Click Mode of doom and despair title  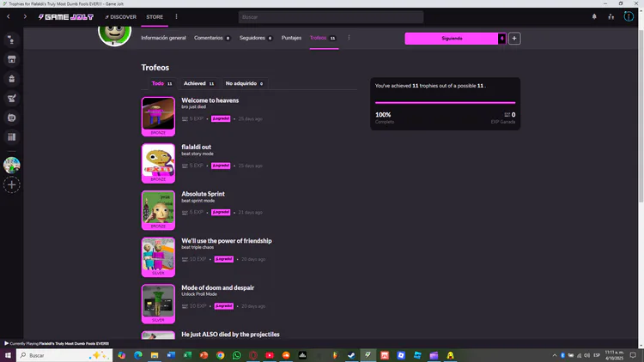(x=218, y=287)
